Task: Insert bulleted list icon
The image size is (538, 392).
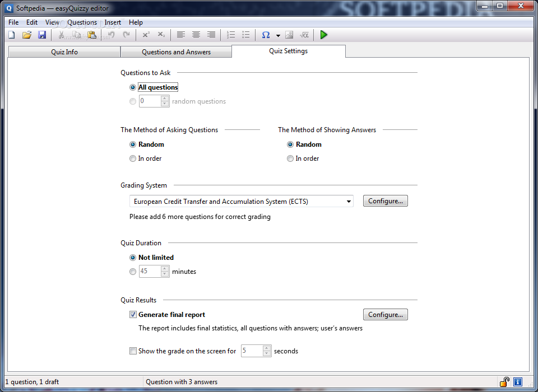Action: (245, 35)
